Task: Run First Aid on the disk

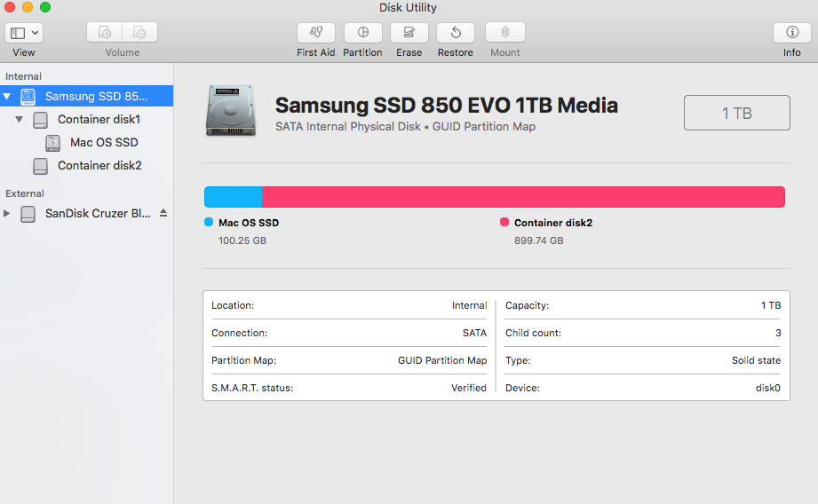Action: (x=315, y=32)
